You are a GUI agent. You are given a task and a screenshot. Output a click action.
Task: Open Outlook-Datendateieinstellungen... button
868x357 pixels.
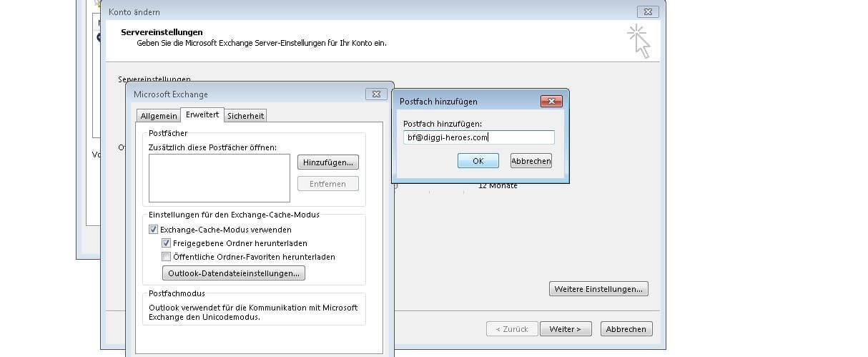pyautogui.click(x=235, y=273)
